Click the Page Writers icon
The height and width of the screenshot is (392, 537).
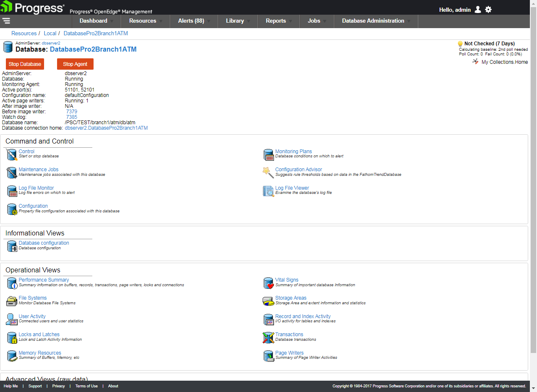click(268, 356)
